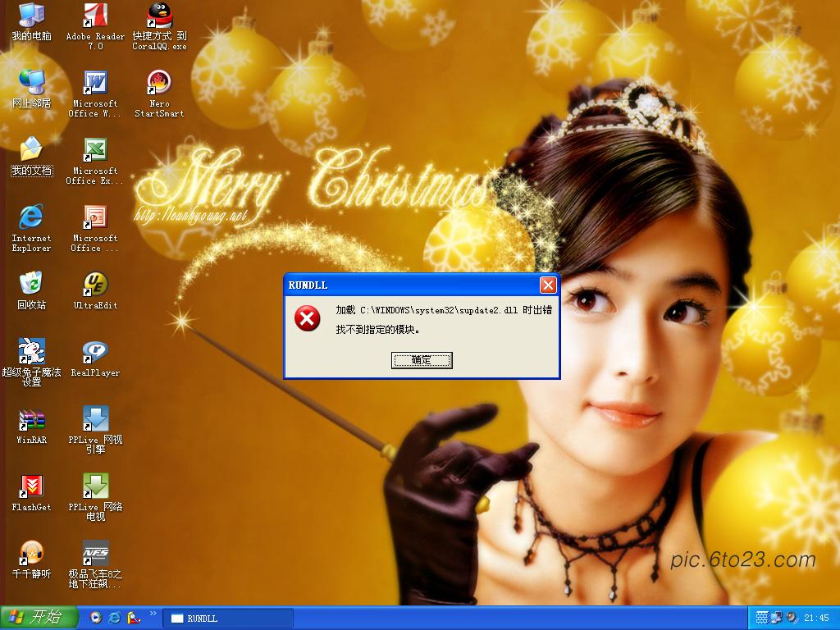Launch media player from quick launch
This screenshot has width=840, height=630.
pyautogui.click(x=95, y=618)
